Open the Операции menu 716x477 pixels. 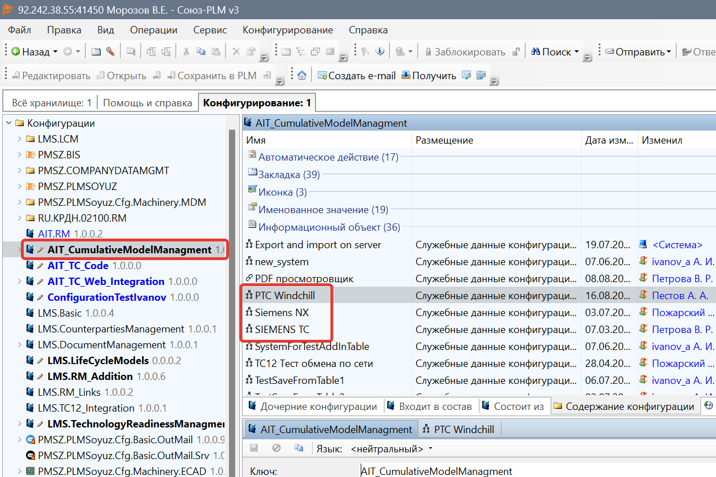coord(153,30)
